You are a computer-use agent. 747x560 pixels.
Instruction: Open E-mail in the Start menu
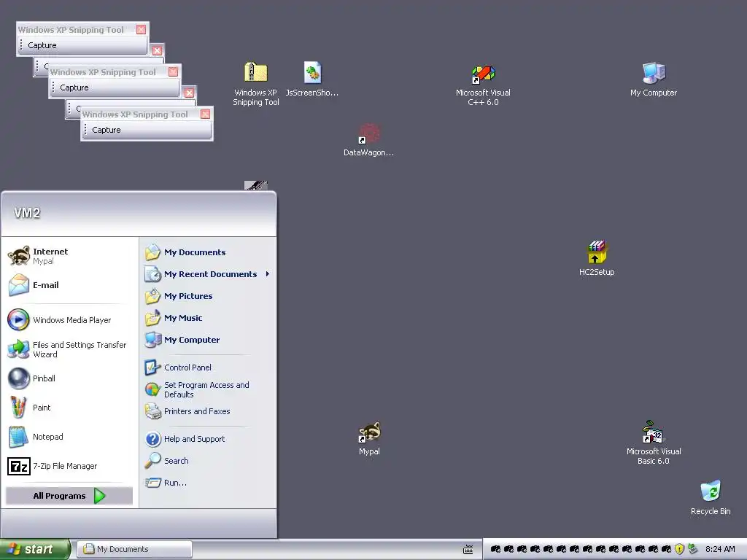(70, 285)
